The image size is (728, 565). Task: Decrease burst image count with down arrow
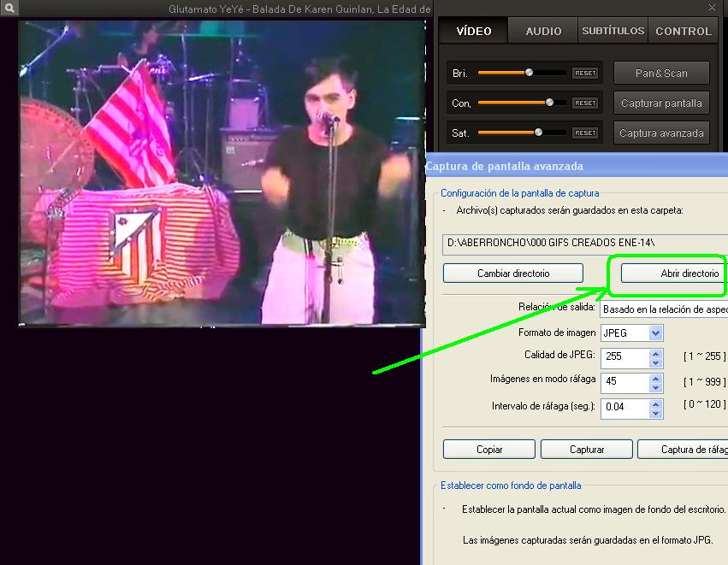click(x=655, y=388)
